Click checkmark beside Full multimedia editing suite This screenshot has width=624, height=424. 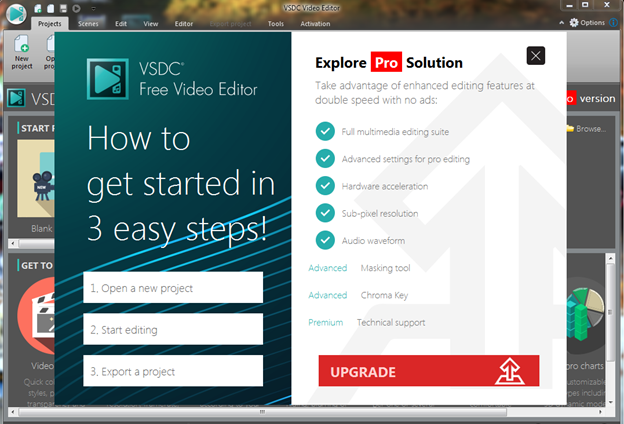click(325, 131)
